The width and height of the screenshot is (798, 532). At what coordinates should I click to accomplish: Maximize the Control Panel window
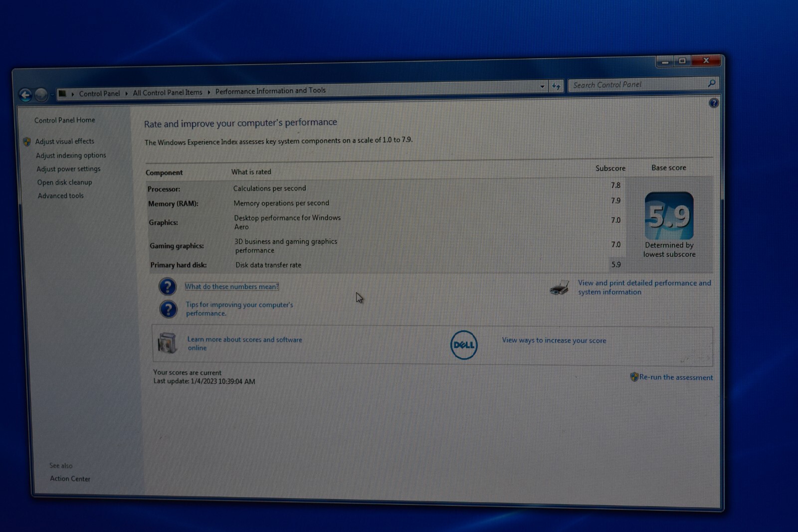point(682,61)
